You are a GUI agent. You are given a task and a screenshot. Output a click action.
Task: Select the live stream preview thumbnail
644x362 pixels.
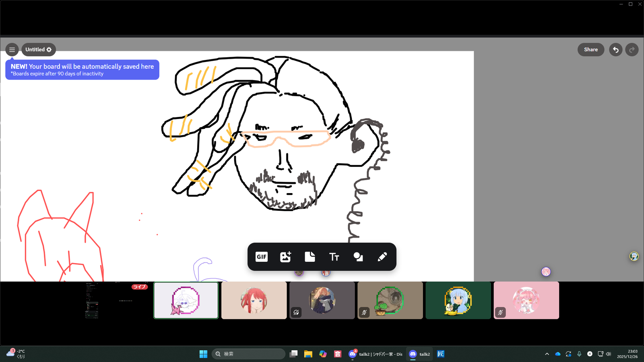pyautogui.click(x=117, y=300)
